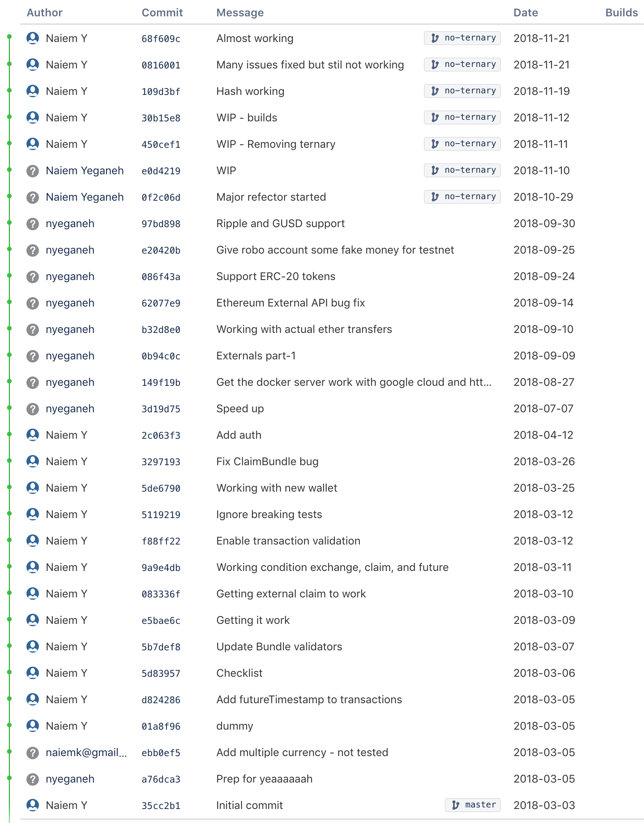
Task: Click question-mark avatar on commit 97bd898
Action: [x=33, y=224]
